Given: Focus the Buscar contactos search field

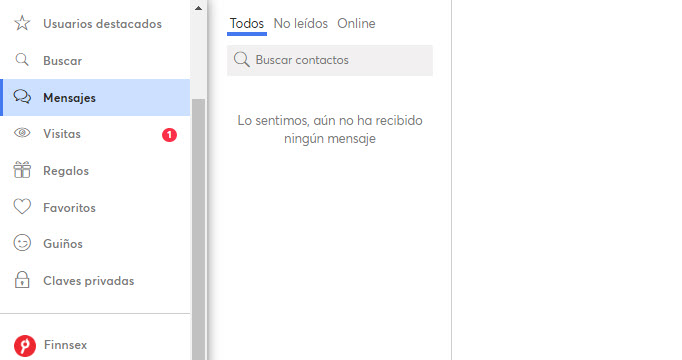Looking at the screenshot, I should [330, 60].
